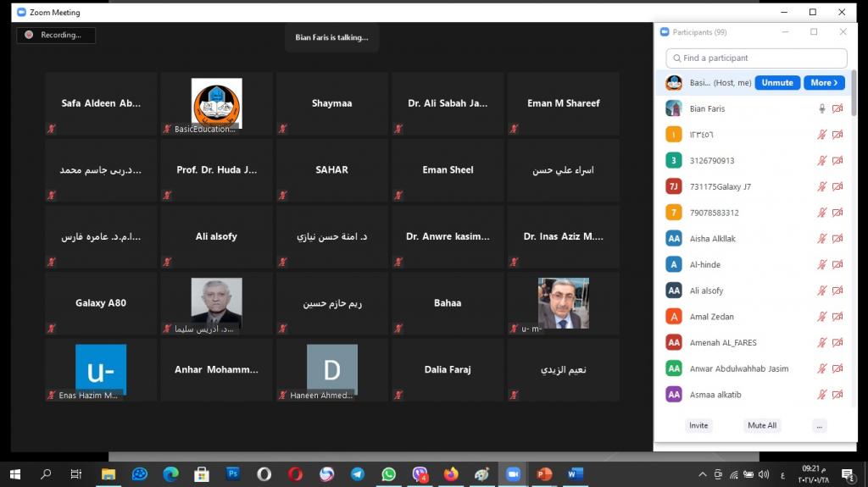Click the video-off camera icon for Amal Zedan

click(x=837, y=317)
